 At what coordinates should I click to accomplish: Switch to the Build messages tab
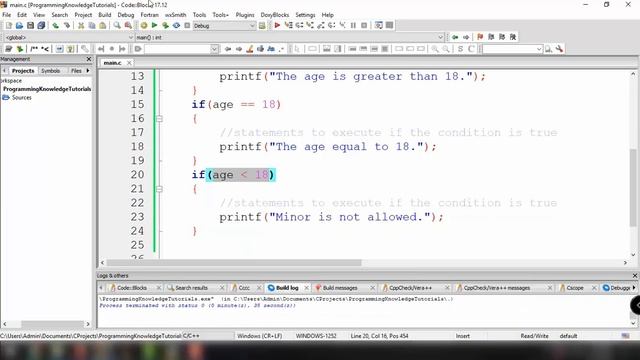coord(340,288)
